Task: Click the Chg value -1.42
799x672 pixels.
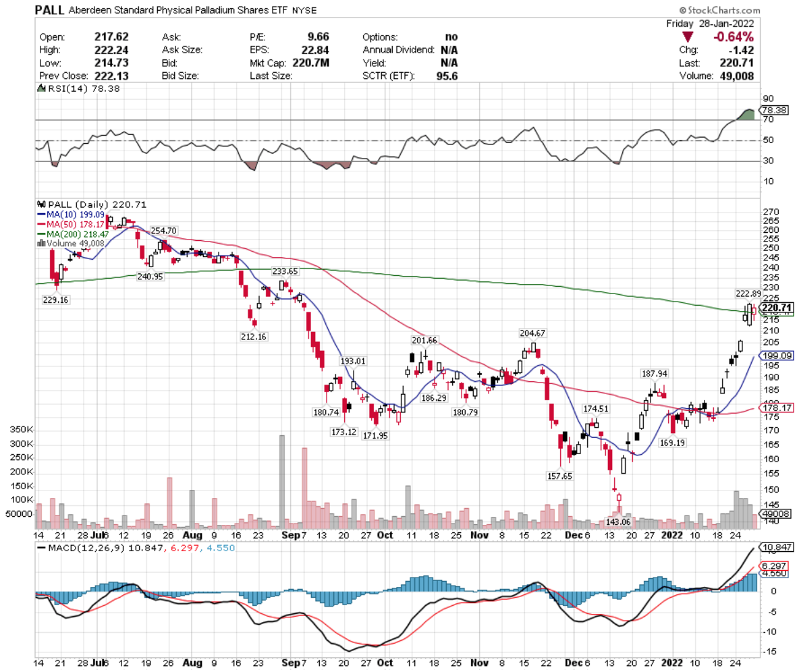Action: coord(742,50)
